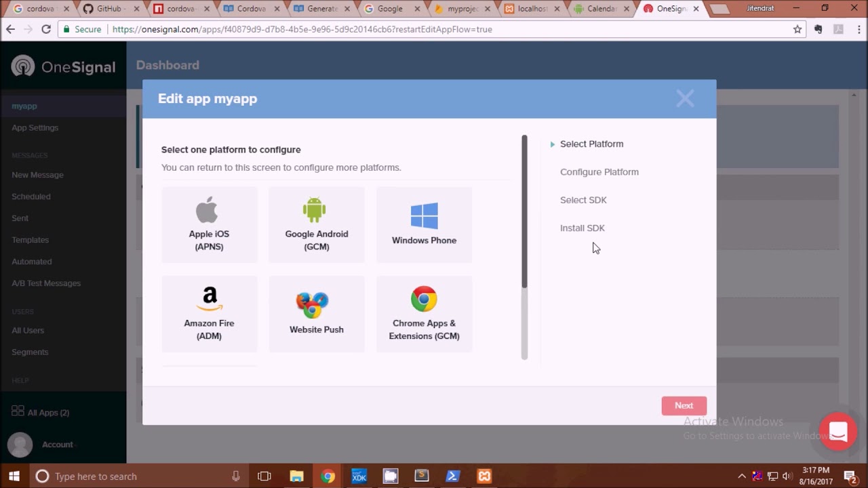Open Scheduled messages in sidebar
The image size is (868, 488).
[x=31, y=197]
